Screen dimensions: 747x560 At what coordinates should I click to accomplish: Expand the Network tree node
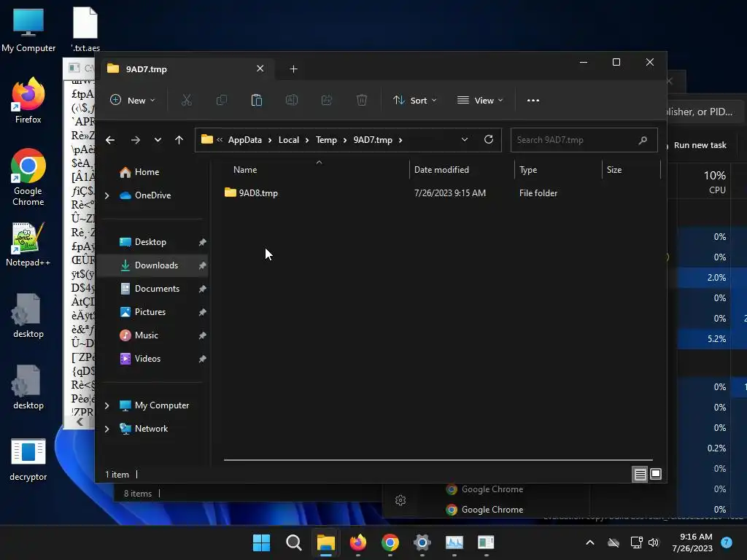click(107, 429)
